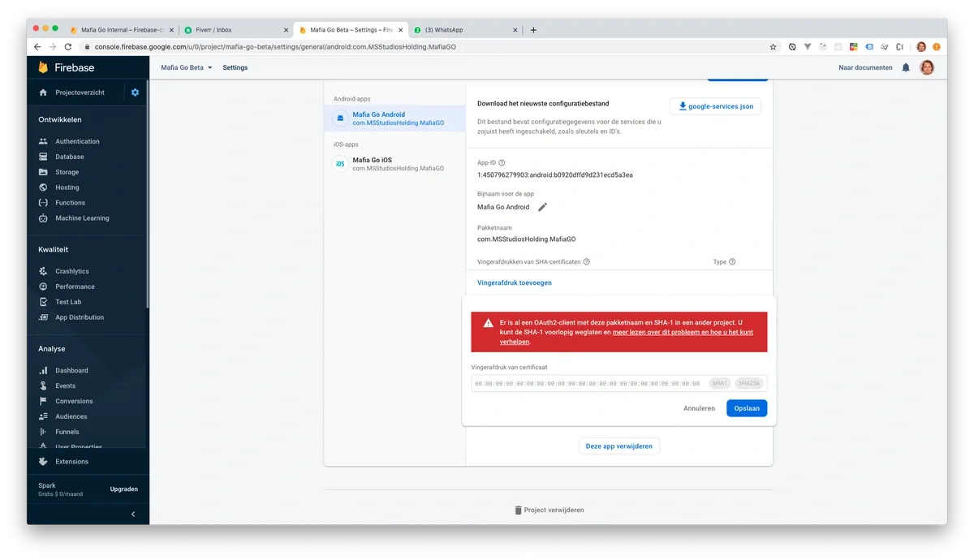Select Test Lab in sidebar
Viewport: 974px width, 560px height.
[x=68, y=302]
